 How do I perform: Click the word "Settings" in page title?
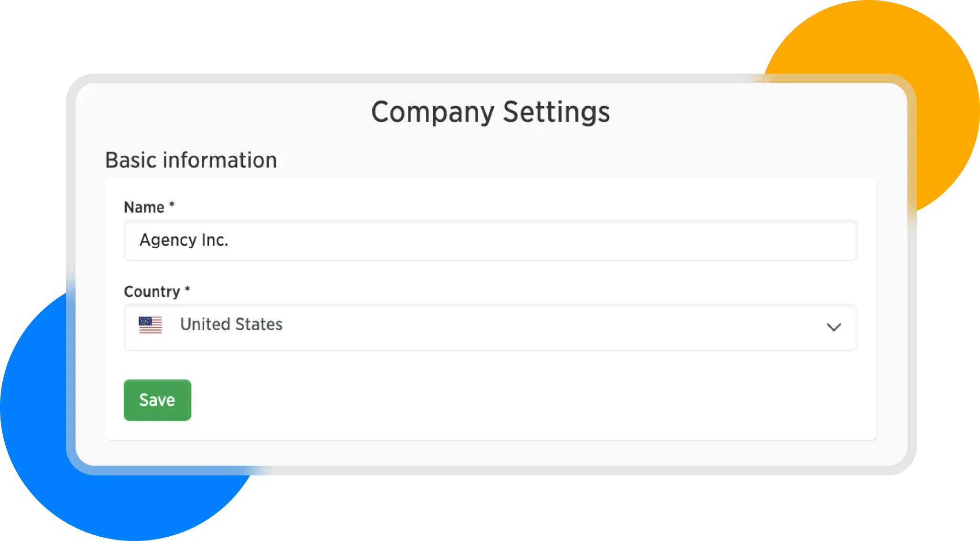pos(556,112)
